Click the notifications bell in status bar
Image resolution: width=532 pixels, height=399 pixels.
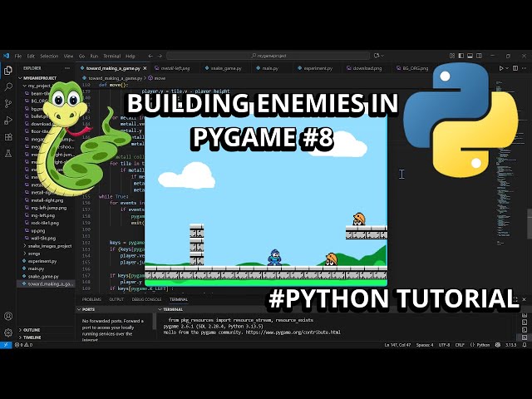point(525,345)
